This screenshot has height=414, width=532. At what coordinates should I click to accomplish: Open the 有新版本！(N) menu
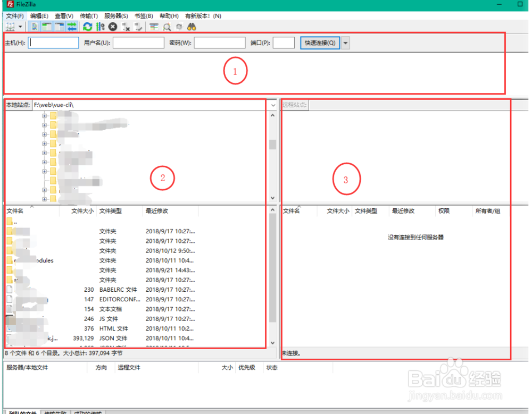(203, 16)
